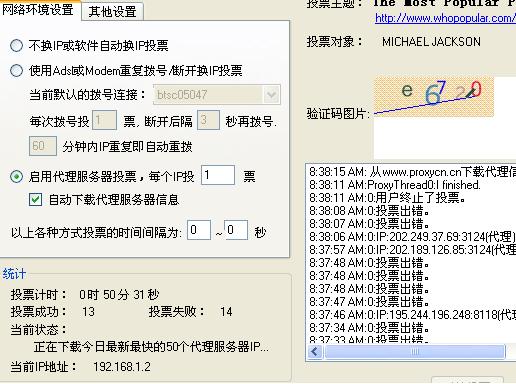
Task: Click the log scrollbar left arrow
Action: pos(315,352)
